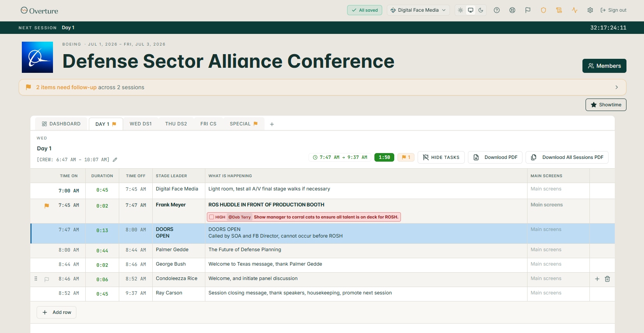Click 7:00 AM time on cell
The height and width of the screenshot is (333, 644).
(69, 191)
